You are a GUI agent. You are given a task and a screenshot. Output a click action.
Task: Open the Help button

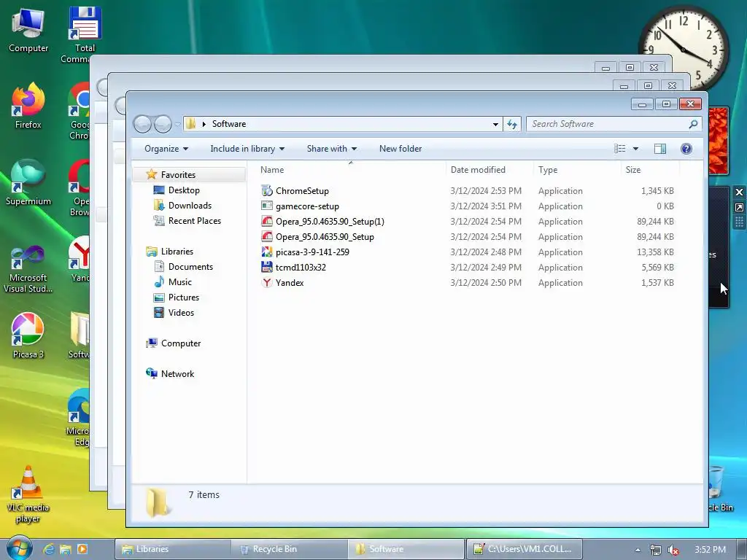tap(686, 149)
